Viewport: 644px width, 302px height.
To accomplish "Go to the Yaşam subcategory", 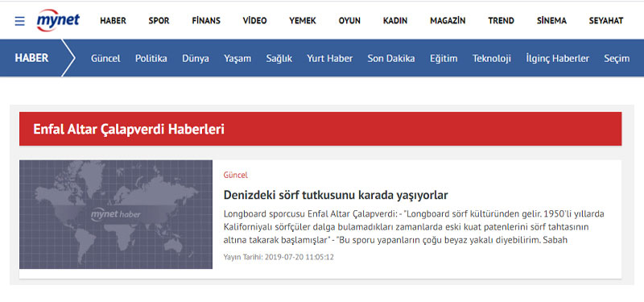I will (237, 59).
